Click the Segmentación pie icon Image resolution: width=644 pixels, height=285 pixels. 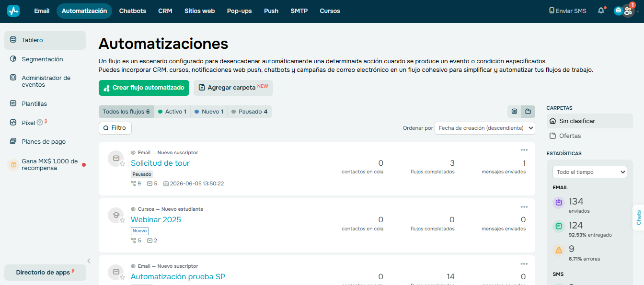[13, 59]
